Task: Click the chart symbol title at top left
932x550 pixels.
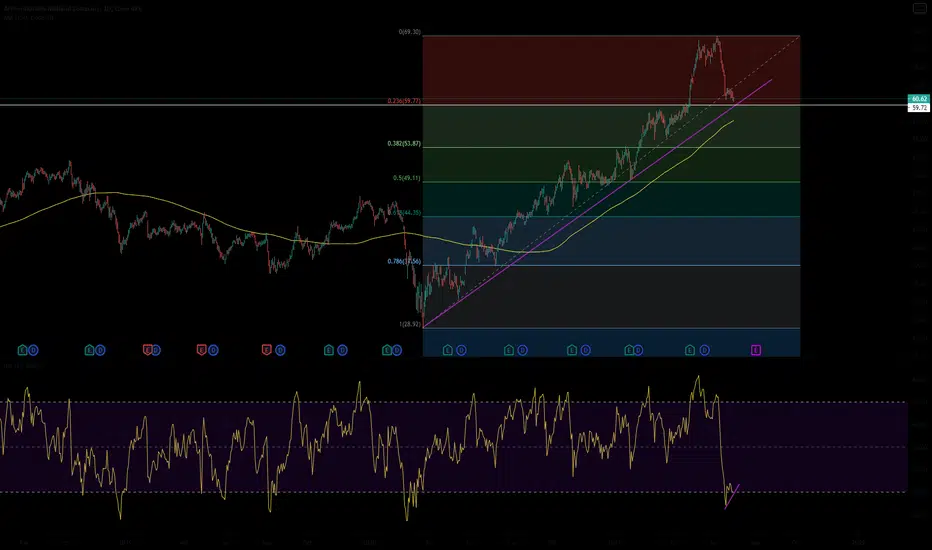Action: click(73, 9)
